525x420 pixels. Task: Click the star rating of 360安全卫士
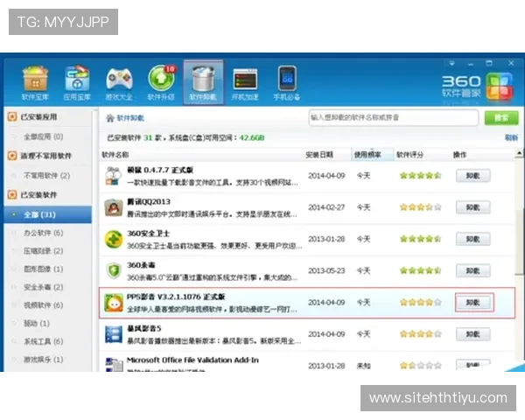click(x=418, y=239)
